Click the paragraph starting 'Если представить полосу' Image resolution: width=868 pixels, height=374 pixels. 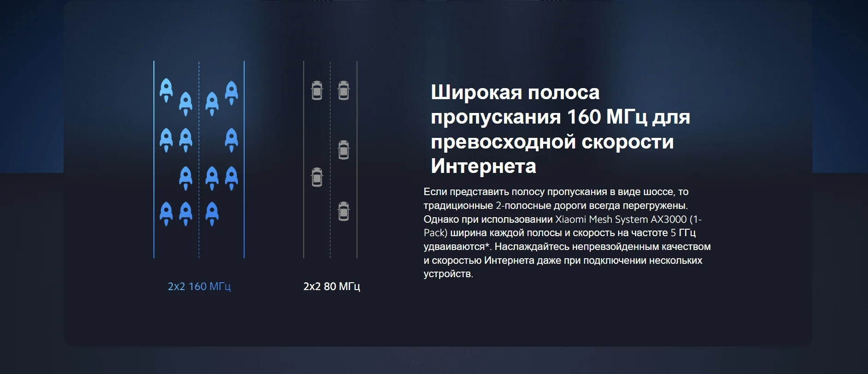click(567, 233)
